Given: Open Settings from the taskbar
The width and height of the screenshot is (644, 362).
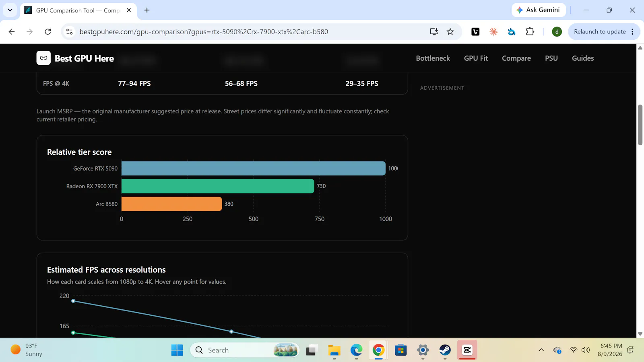Looking at the screenshot, I should [x=423, y=350].
